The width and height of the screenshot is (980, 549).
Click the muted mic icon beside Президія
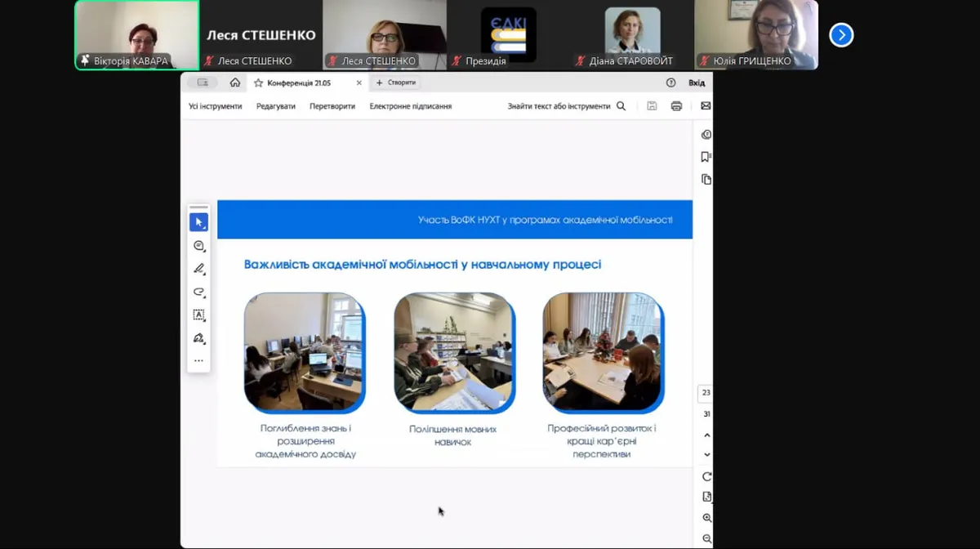(457, 60)
